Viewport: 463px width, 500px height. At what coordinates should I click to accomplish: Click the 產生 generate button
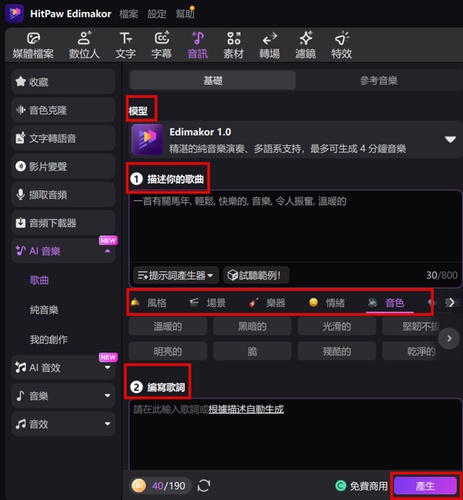pyautogui.click(x=425, y=486)
